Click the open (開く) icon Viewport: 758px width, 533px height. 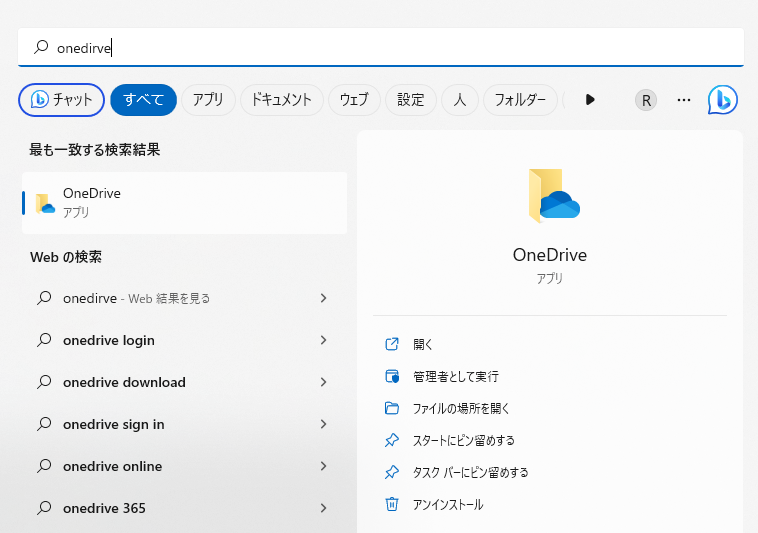[x=392, y=344]
